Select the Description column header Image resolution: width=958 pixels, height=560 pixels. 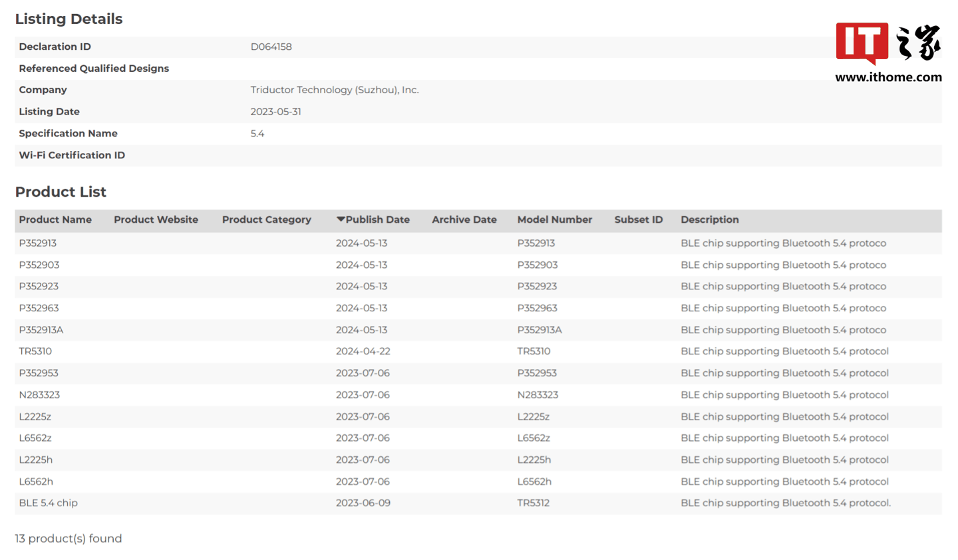709,219
